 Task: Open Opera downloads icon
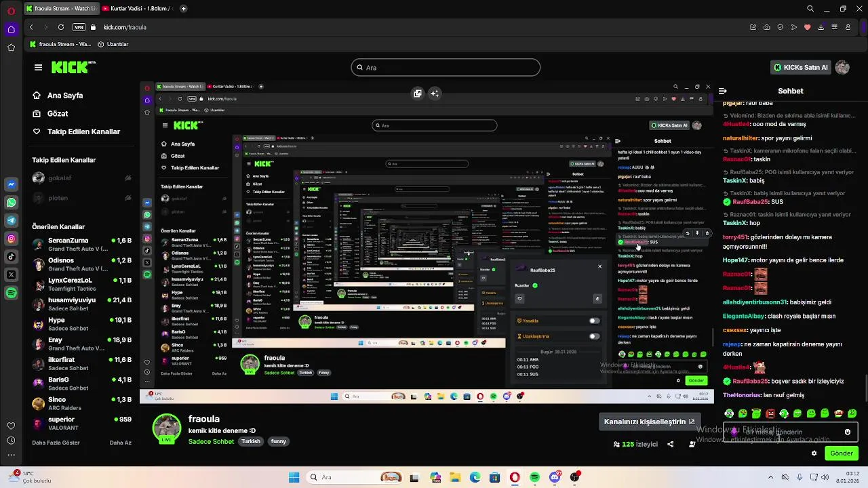coord(821,27)
